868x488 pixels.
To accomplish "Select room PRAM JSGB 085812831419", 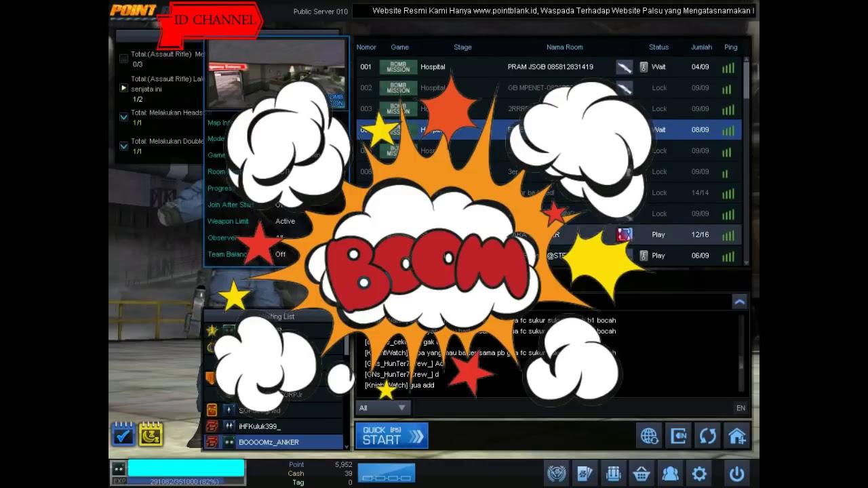I will coord(549,67).
